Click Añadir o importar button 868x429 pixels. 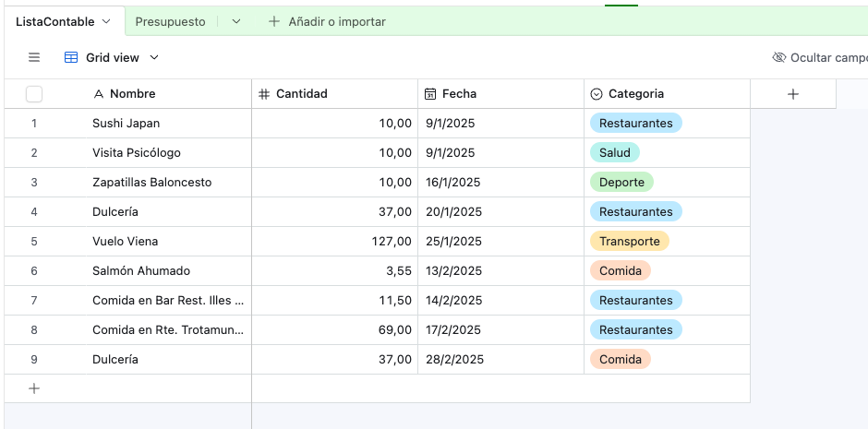point(327,21)
